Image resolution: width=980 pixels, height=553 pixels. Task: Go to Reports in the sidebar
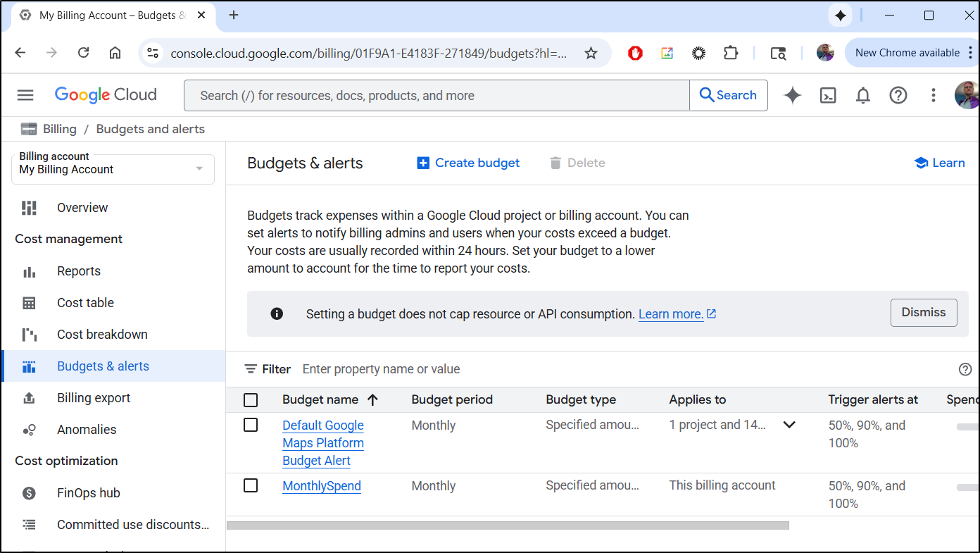79,271
